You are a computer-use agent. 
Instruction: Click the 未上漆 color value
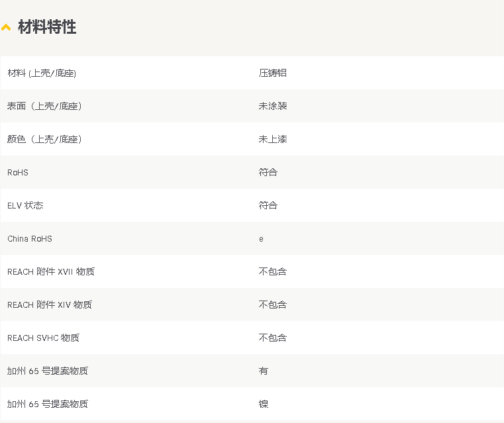tap(272, 139)
